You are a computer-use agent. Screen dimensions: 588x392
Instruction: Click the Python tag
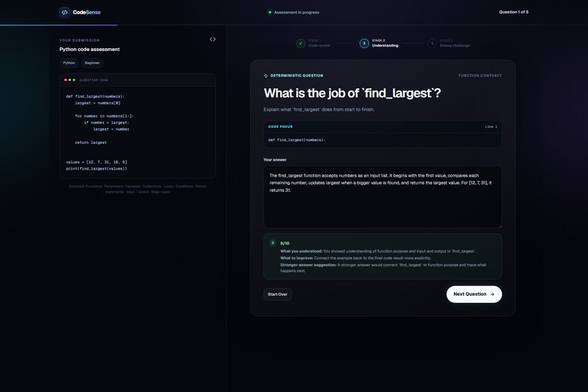69,63
